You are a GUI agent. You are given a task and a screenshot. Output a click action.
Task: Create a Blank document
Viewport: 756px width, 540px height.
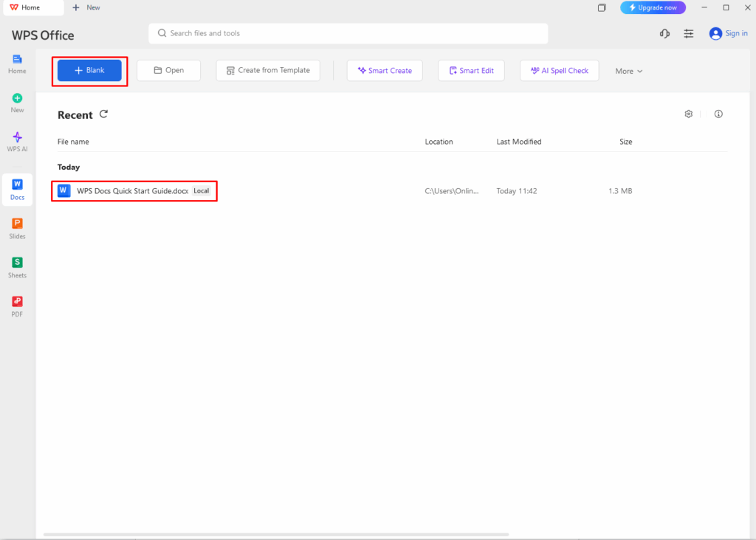tap(89, 70)
